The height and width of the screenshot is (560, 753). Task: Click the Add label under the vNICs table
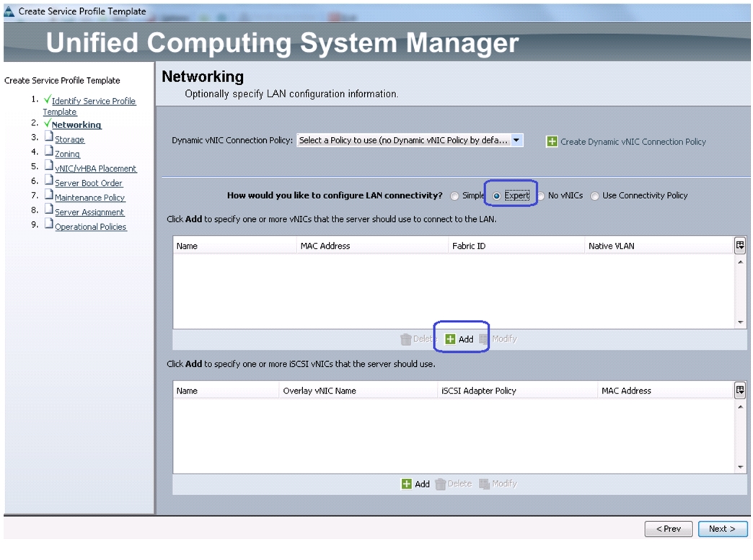(466, 339)
